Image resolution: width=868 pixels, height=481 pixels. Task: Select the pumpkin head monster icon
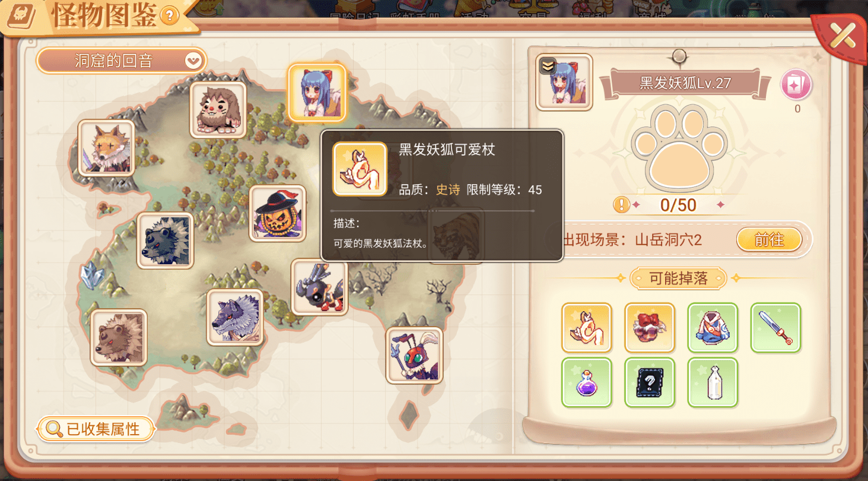click(277, 213)
